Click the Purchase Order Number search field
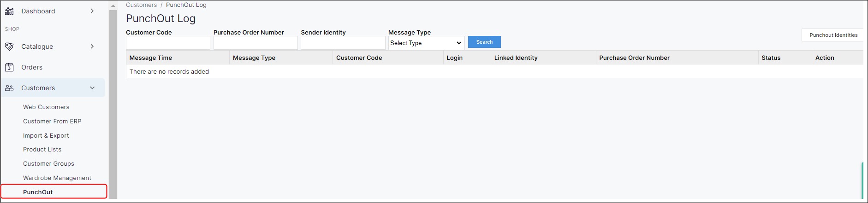Image resolution: width=868 pixels, height=203 pixels. coord(256,43)
